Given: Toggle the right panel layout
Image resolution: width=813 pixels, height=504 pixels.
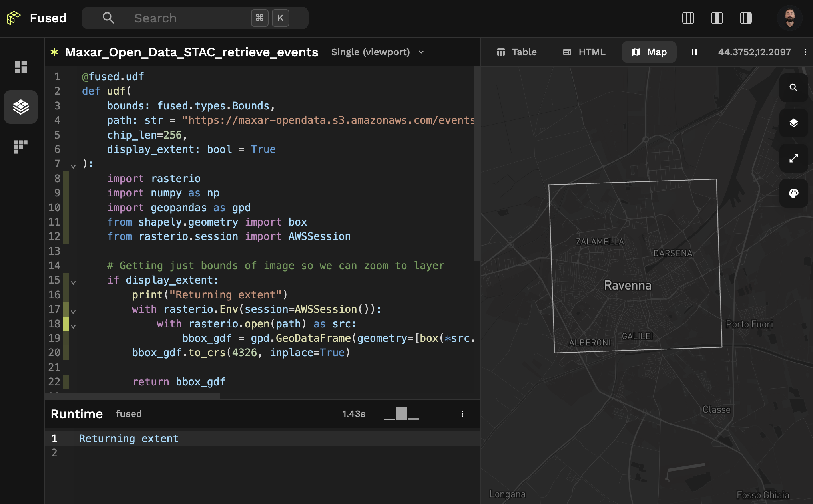Looking at the screenshot, I should [x=746, y=18].
